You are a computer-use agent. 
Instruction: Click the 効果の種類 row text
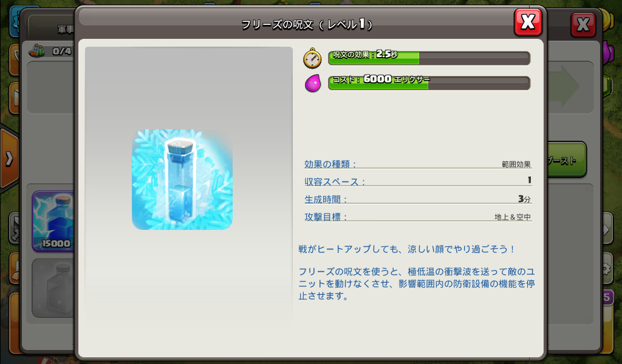pyautogui.click(x=330, y=164)
